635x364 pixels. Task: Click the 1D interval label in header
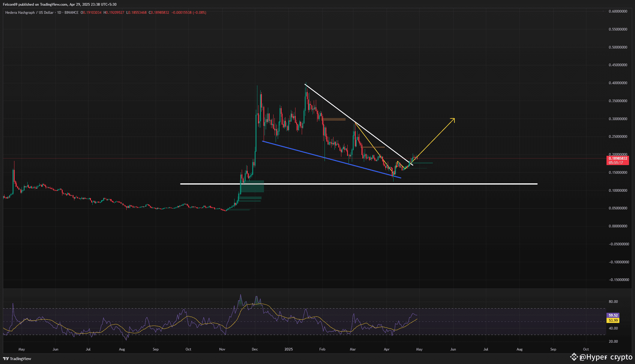tap(59, 13)
